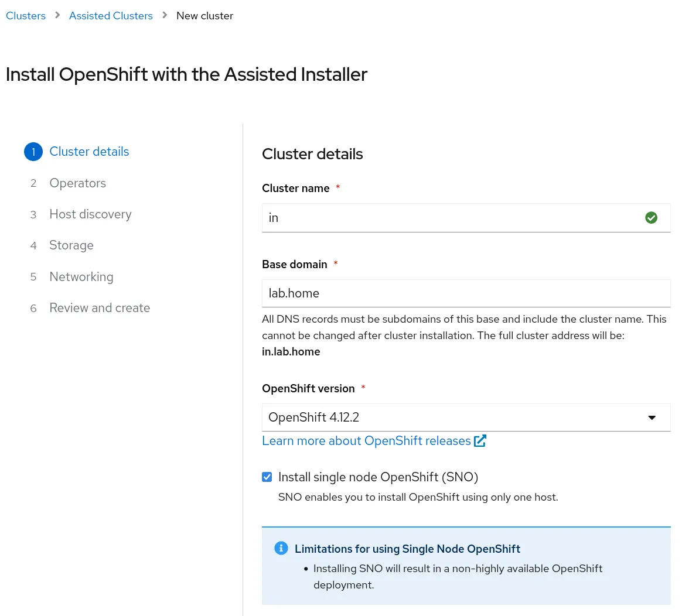The width and height of the screenshot is (682, 616).
Task: Click the external link icon beside releases
Action: point(480,441)
